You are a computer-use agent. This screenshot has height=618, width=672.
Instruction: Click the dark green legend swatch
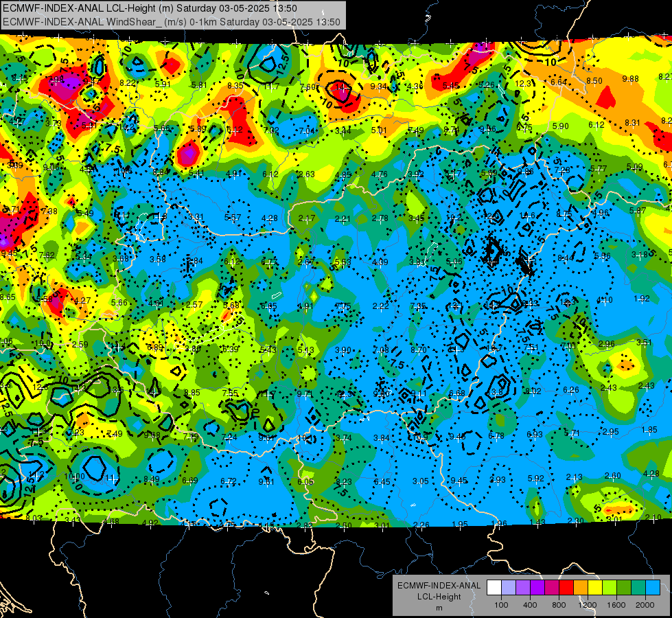623,588
